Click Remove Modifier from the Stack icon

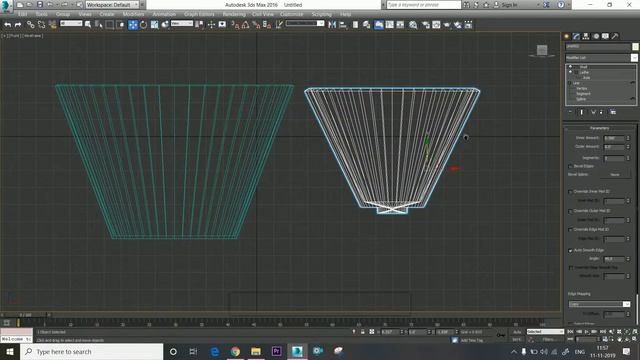pyautogui.click(x=602, y=112)
